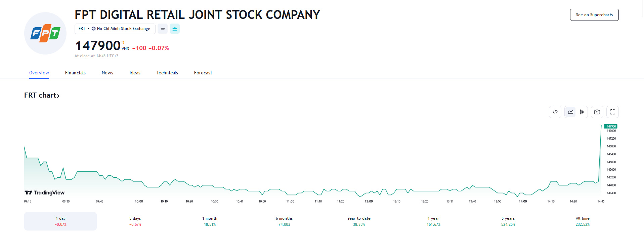Switch to the Technicals tab
The width and height of the screenshot is (644, 247).
click(x=167, y=73)
